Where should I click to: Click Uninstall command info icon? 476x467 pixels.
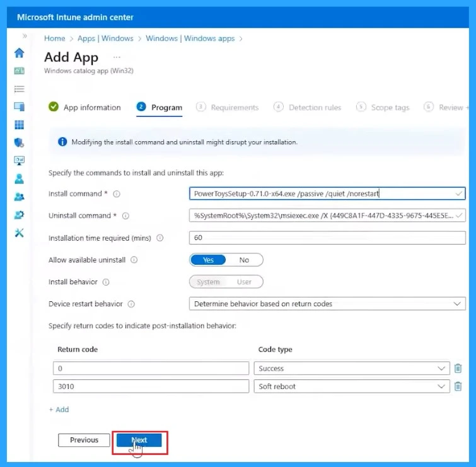click(x=125, y=216)
